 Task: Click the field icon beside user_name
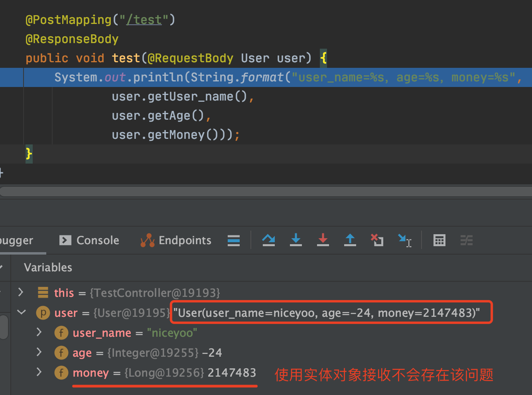(61, 332)
